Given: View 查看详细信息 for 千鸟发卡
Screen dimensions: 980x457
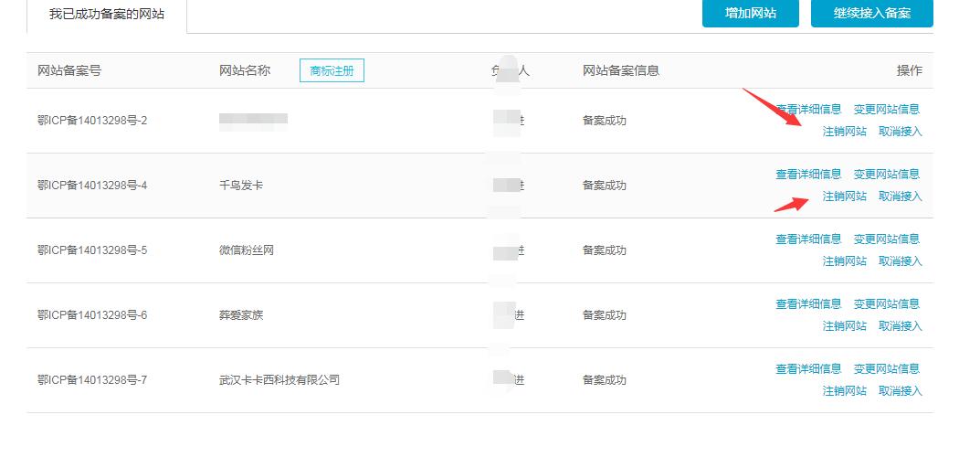Looking at the screenshot, I should click(808, 175).
